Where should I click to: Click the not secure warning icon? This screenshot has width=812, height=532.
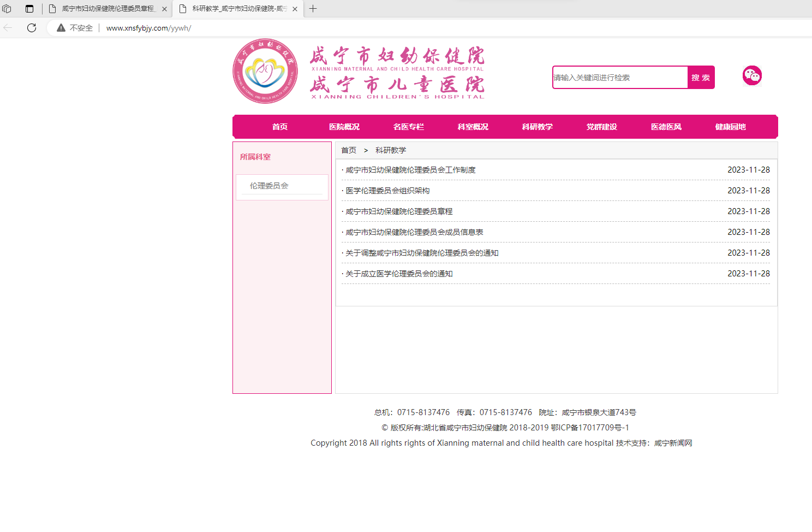pyautogui.click(x=61, y=28)
